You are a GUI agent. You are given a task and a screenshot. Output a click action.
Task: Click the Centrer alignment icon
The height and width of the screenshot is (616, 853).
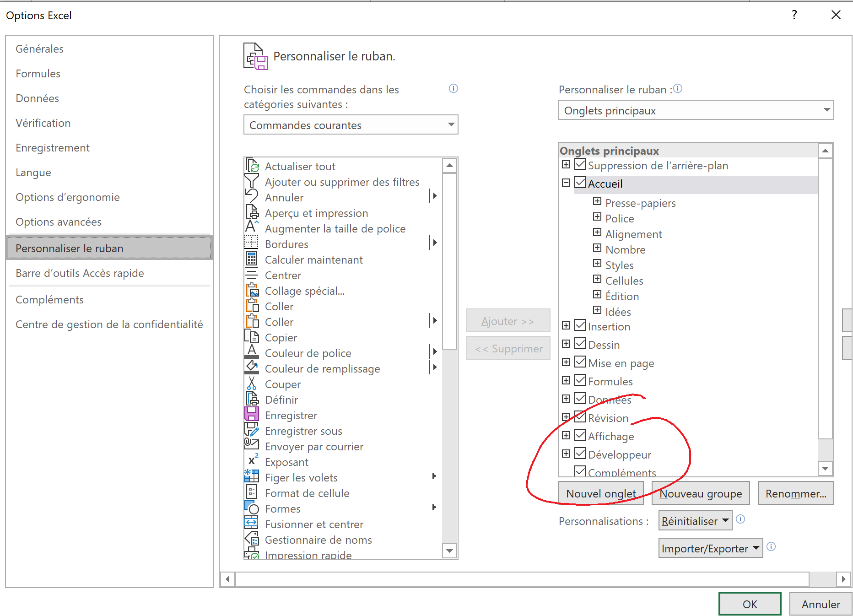click(252, 275)
